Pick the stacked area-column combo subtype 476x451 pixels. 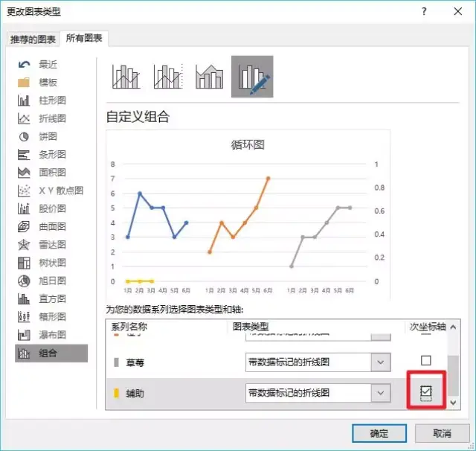(210, 77)
